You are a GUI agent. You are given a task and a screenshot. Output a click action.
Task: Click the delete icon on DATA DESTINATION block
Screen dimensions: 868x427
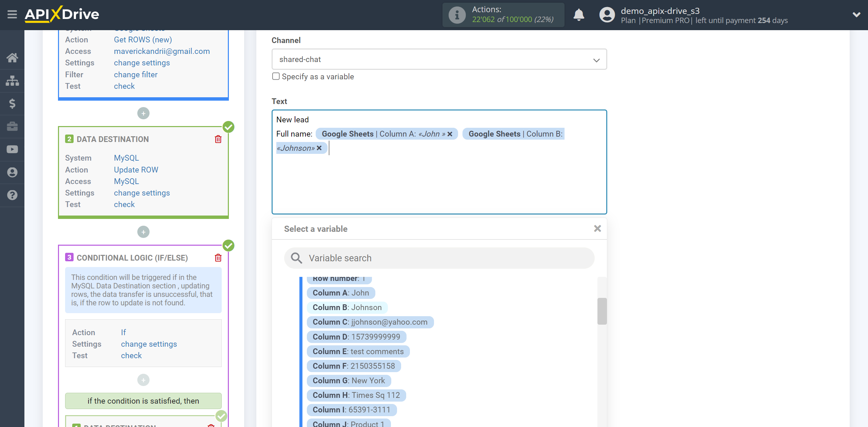click(219, 139)
